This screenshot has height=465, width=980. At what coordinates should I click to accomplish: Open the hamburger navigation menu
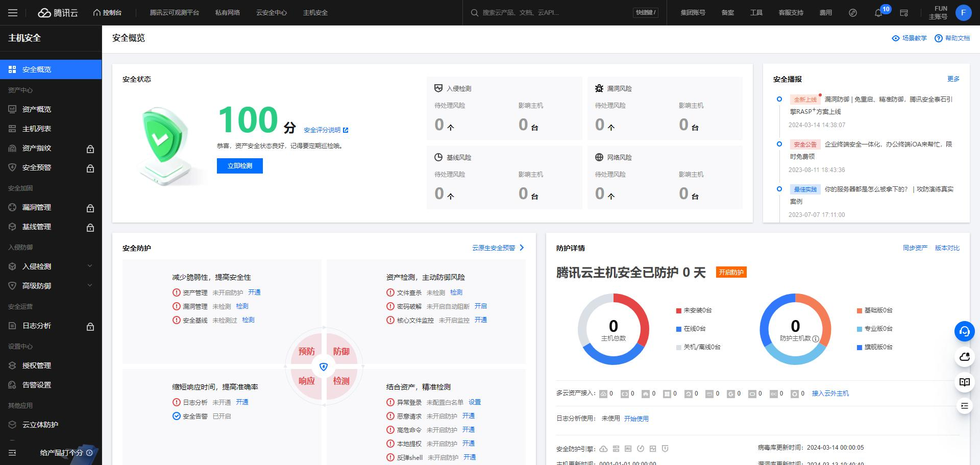[13, 13]
